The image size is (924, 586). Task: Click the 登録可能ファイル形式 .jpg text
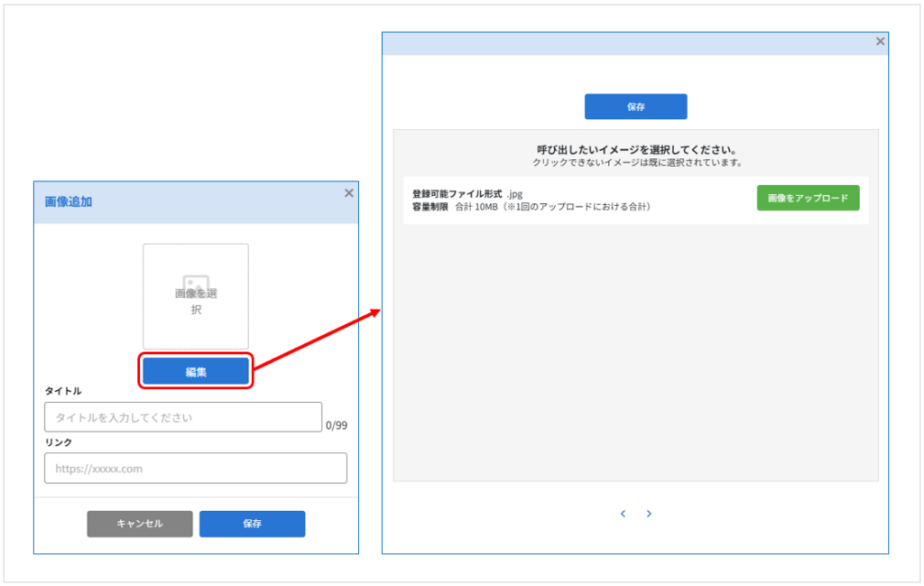coord(467,193)
